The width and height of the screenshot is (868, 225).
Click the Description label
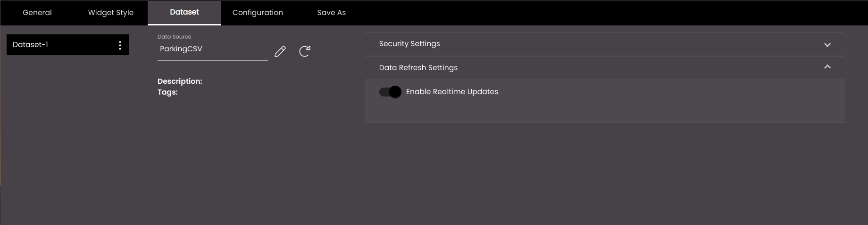click(x=180, y=81)
